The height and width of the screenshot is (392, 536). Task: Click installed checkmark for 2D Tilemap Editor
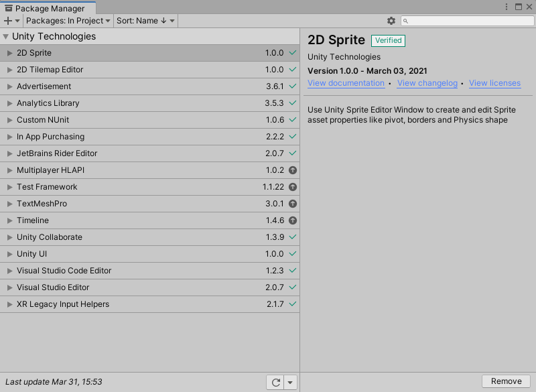click(x=293, y=70)
